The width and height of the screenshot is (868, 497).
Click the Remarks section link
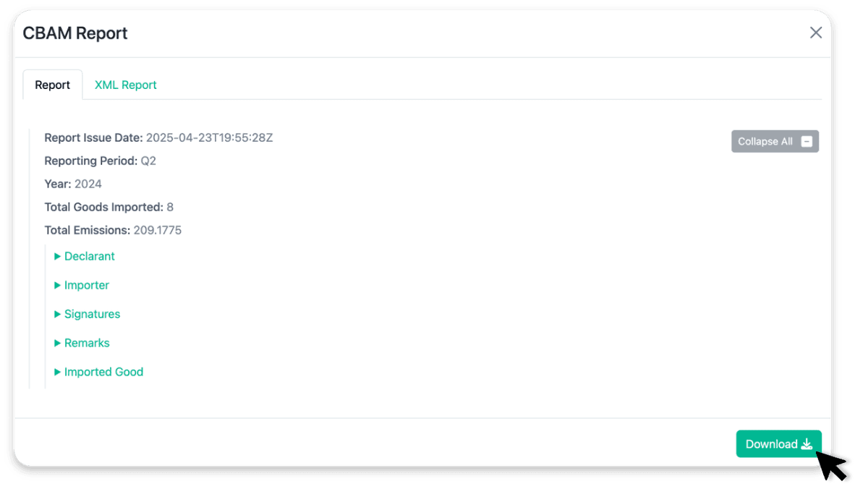pos(87,343)
